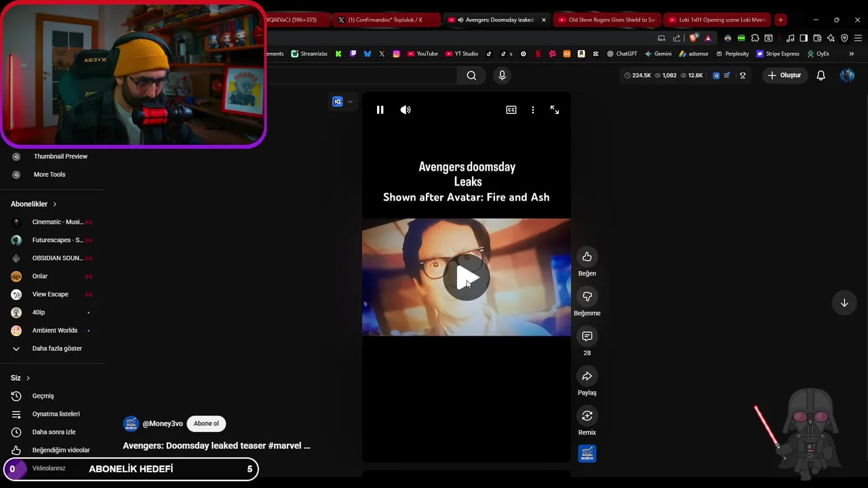Expand the Abonelikler section chevron
Image resolution: width=868 pixels, height=488 pixels.
click(55, 204)
